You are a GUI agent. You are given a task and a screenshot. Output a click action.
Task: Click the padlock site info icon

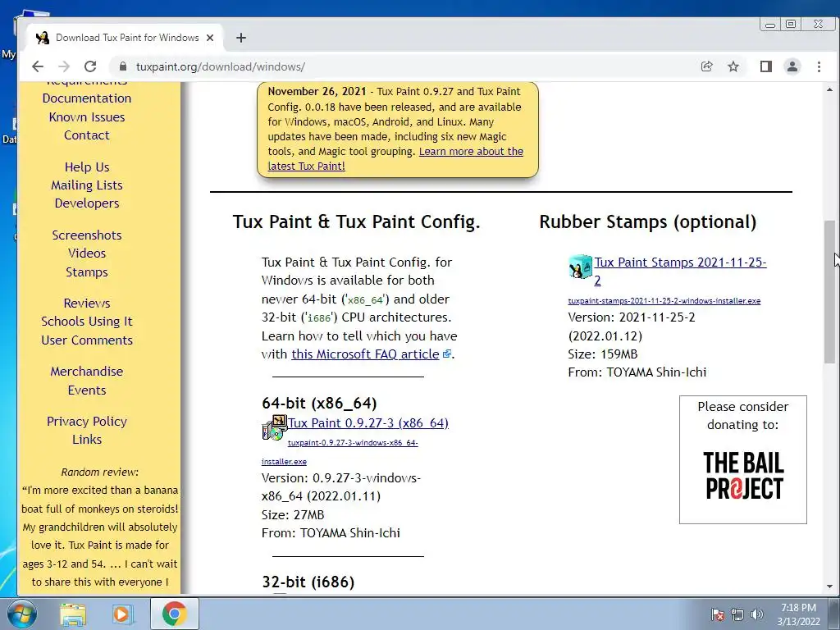[123, 66]
